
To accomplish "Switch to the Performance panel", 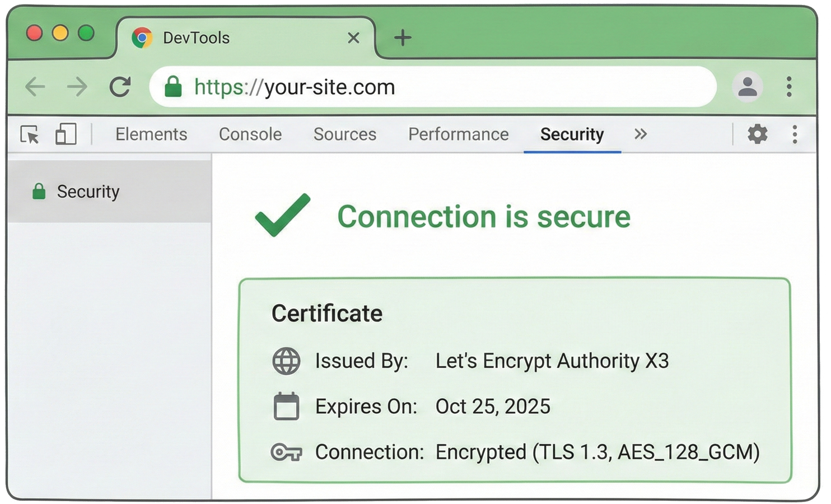I will coord(458,134).
